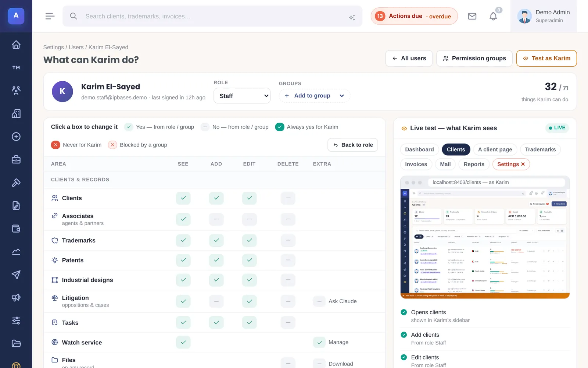Click the plus-circle sidebar icon
This screenshot has height=368, width=588.
[x=16, y=137]
